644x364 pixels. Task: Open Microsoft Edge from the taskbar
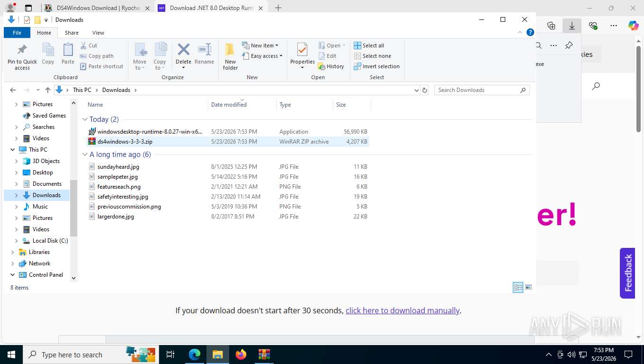pyautogui.click(x=195, y=354)
